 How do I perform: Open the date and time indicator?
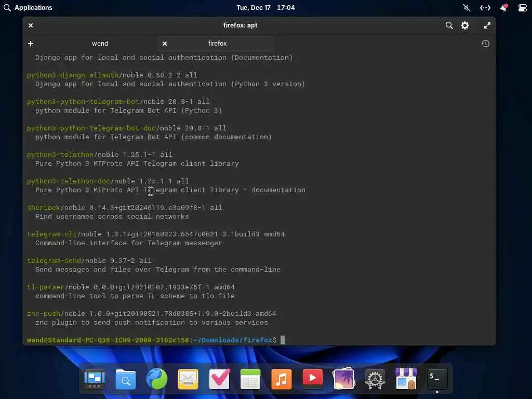tap(265, 7)
